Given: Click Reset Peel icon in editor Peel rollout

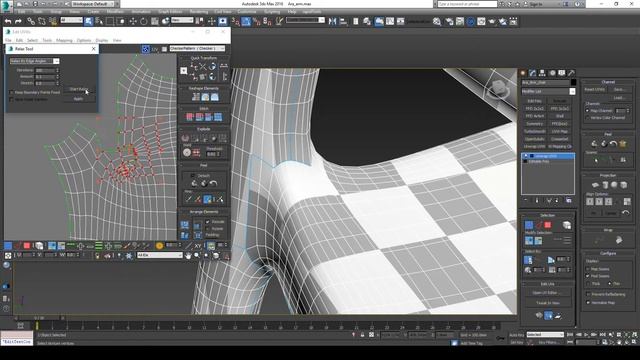Looking at the screenshot, I should (x=213, y=184).
